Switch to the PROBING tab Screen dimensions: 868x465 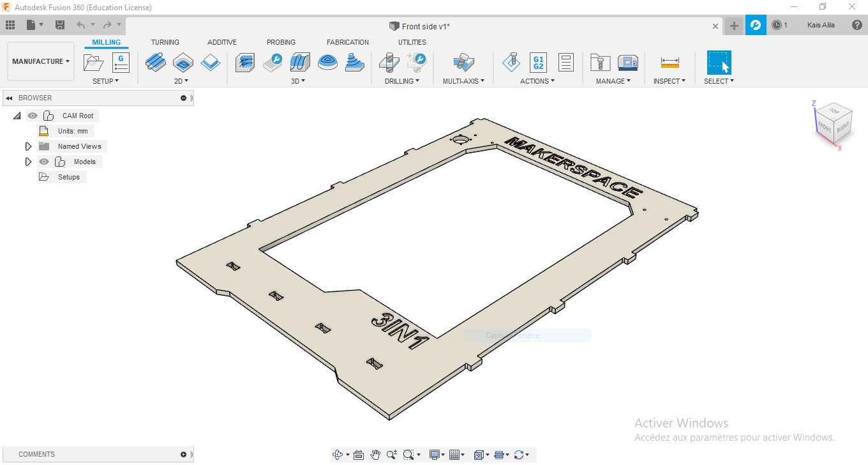(x=281, y=42)
